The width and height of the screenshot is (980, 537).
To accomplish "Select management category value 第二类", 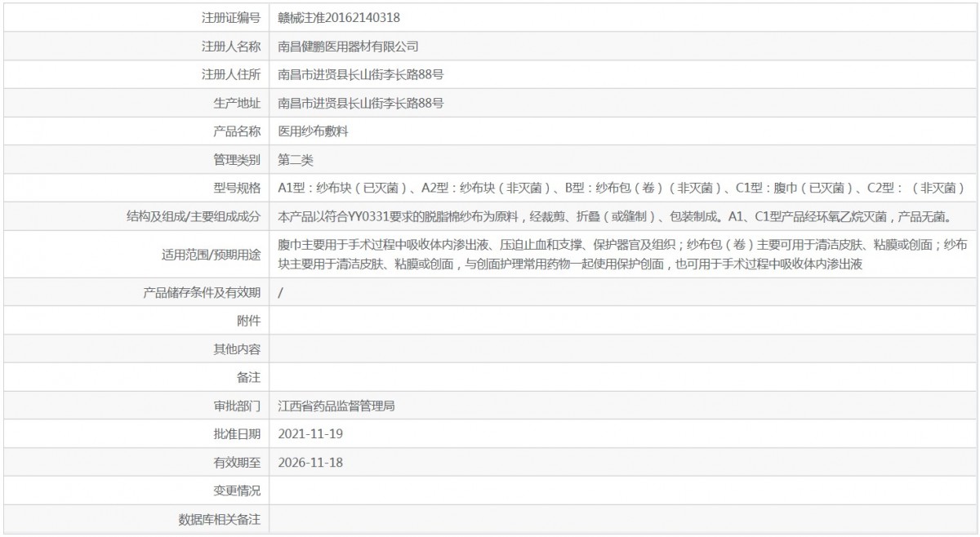I will (296, 159).
